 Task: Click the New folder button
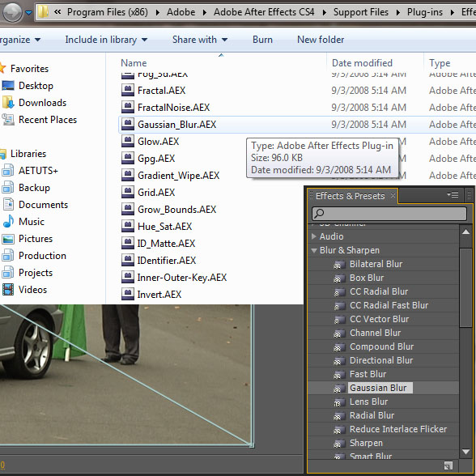tap(321, 40)
